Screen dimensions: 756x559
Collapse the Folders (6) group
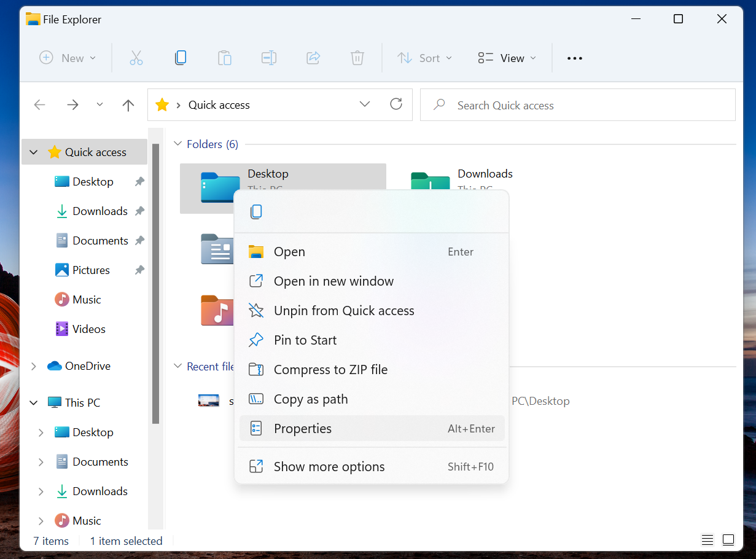(x=178, y=144)
